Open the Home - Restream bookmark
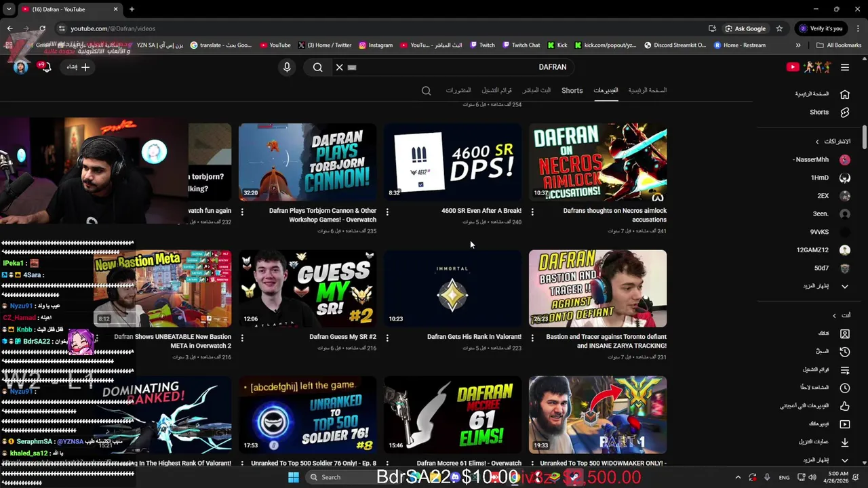The height and width of the screenshot is (488, 868). [x=739, y=45]
